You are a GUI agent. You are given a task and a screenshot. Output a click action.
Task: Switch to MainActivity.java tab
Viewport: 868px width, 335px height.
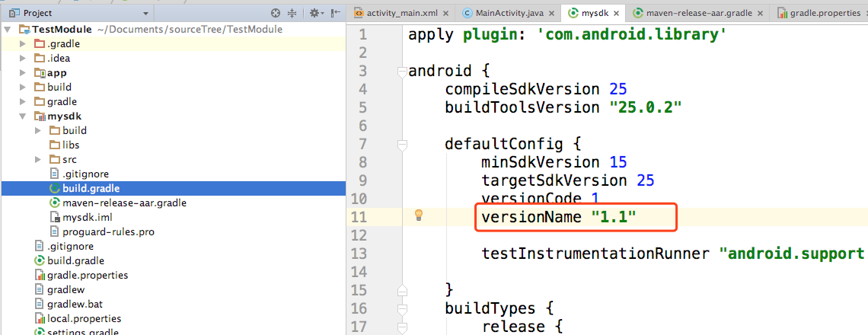tap(509, 13)
